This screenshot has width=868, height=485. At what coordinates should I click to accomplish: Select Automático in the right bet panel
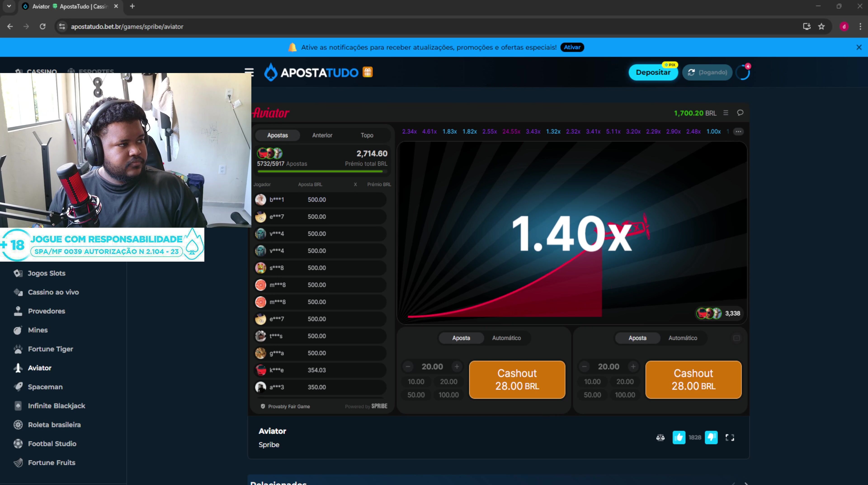click(683, 338)
